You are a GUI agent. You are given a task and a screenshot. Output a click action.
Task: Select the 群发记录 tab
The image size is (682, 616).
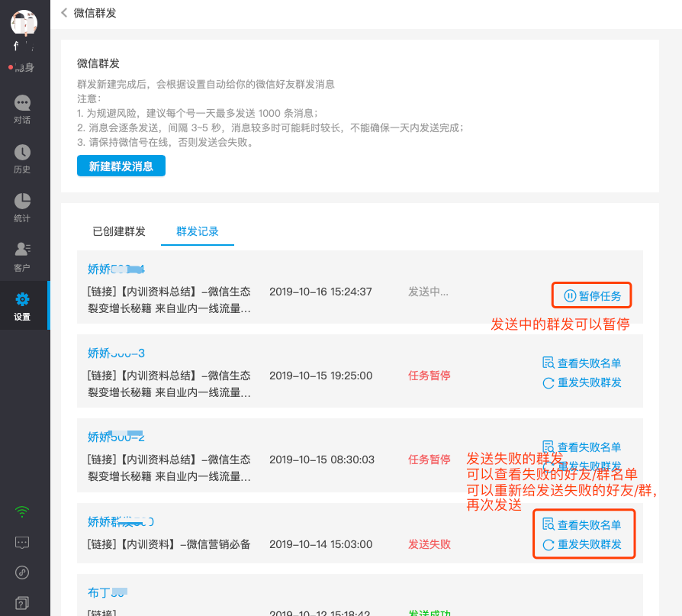click(x=197, y=231)
